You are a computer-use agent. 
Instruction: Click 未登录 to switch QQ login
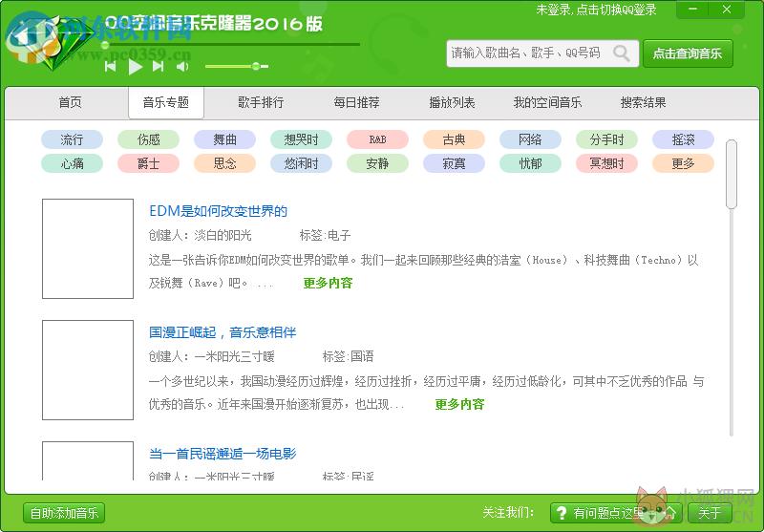click(596, 10)
